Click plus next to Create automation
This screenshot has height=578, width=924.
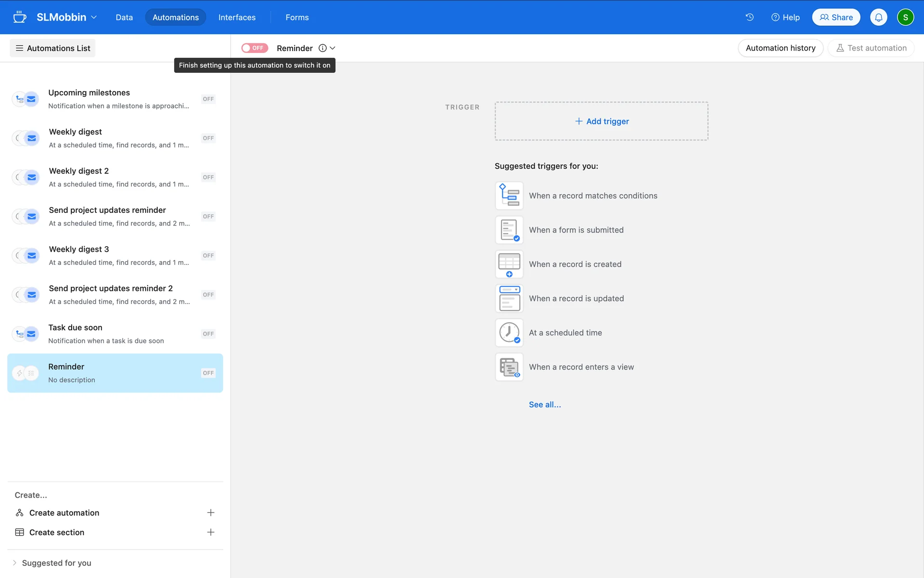pyautogui.click(x=210, y=512)
